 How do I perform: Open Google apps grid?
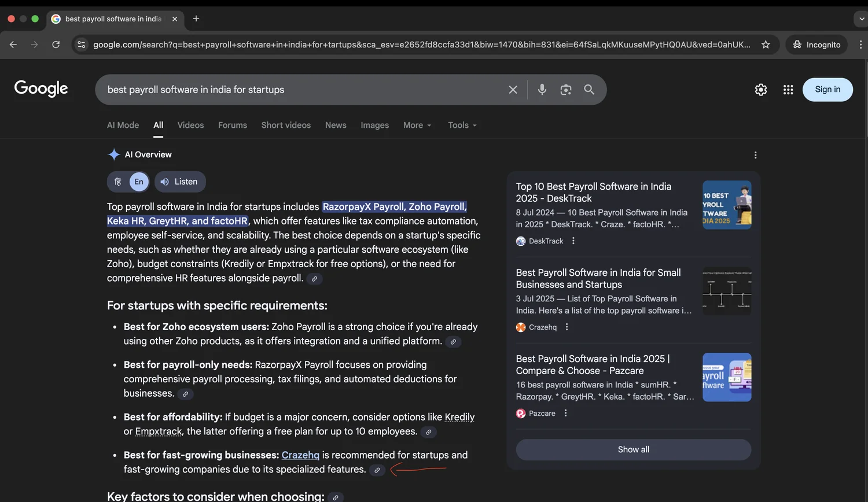coord(788,90)
